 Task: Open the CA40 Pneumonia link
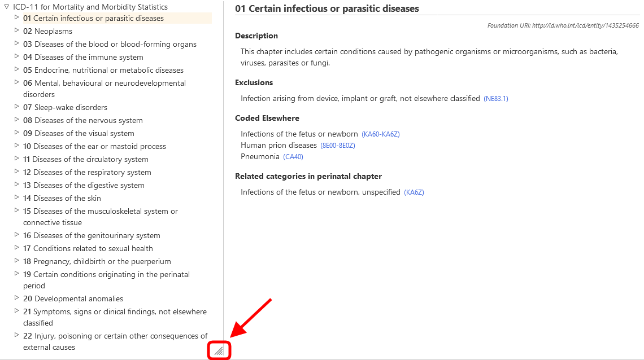293,156
